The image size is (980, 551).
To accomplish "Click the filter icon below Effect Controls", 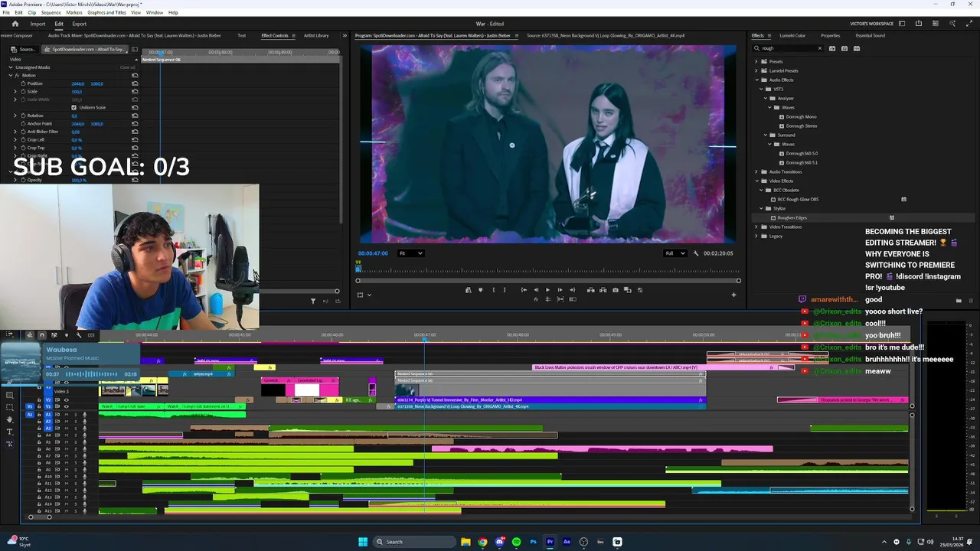I will pyautogui.click(x=312, y=301).
